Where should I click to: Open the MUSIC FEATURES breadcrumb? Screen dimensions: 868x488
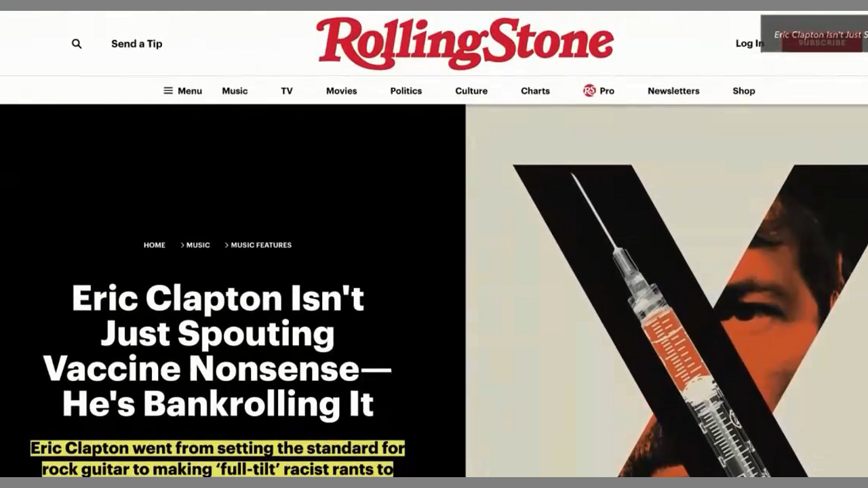click(x=261, y=245)
